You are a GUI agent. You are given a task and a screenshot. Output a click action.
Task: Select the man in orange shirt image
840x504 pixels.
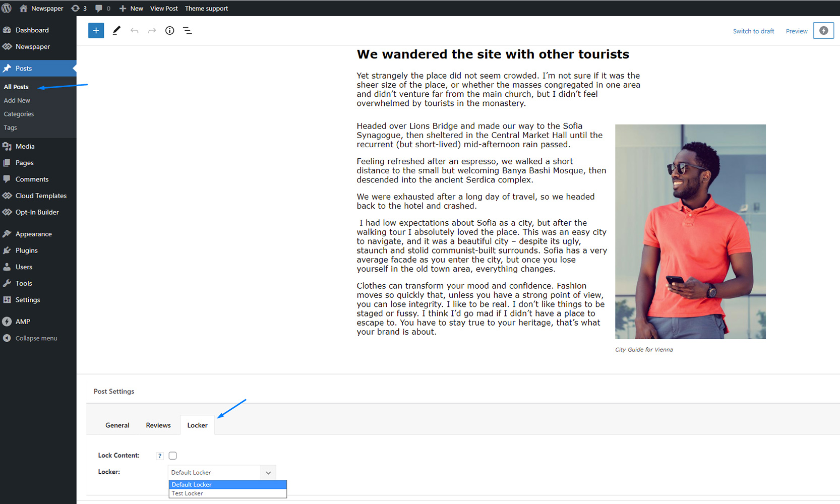690,231
